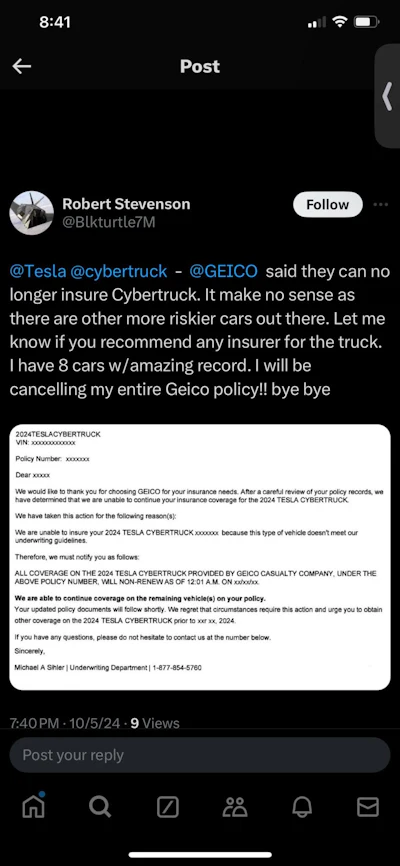Follow Robert Stevenson
The image size is (400, 866).
(328, 204)
